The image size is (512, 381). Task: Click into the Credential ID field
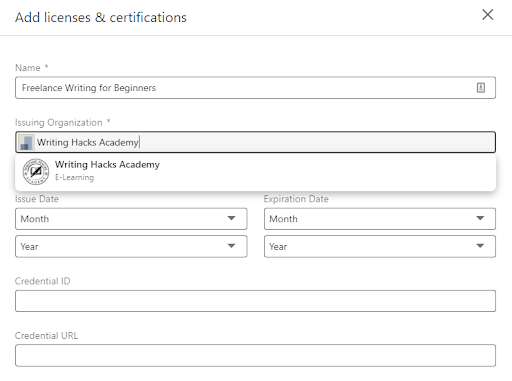pyautogui.click(x=255, y=301)
